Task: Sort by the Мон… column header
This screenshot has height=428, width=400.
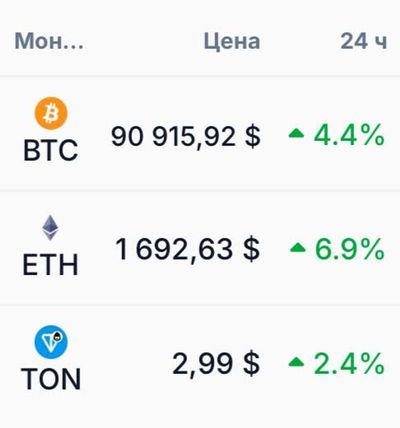Action: pos(49,41)
